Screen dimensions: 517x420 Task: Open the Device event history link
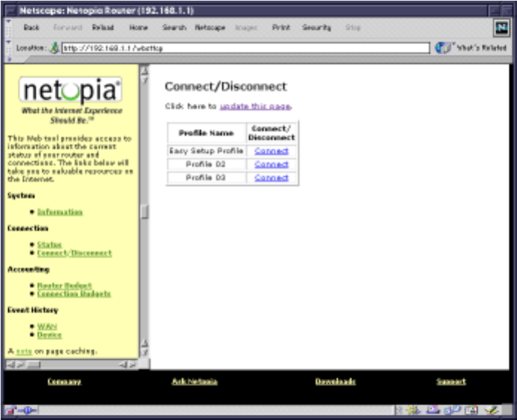[x=50, y=335]
